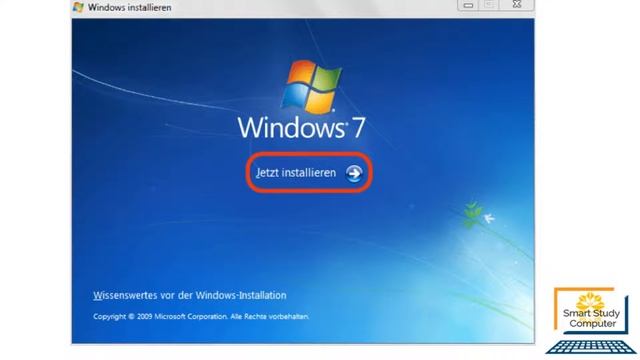Close the Windows installieren window
640x360 pixels.
coord(517,4)
